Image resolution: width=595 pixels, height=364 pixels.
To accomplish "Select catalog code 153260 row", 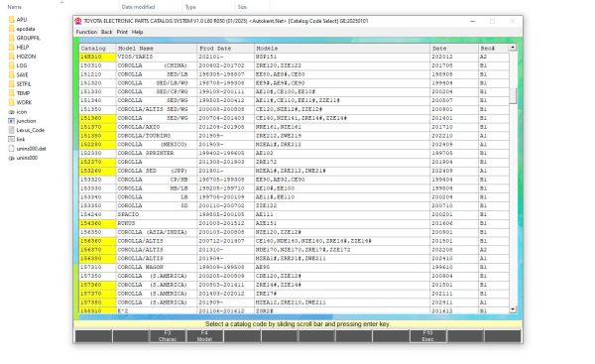I will coord(295,171).
